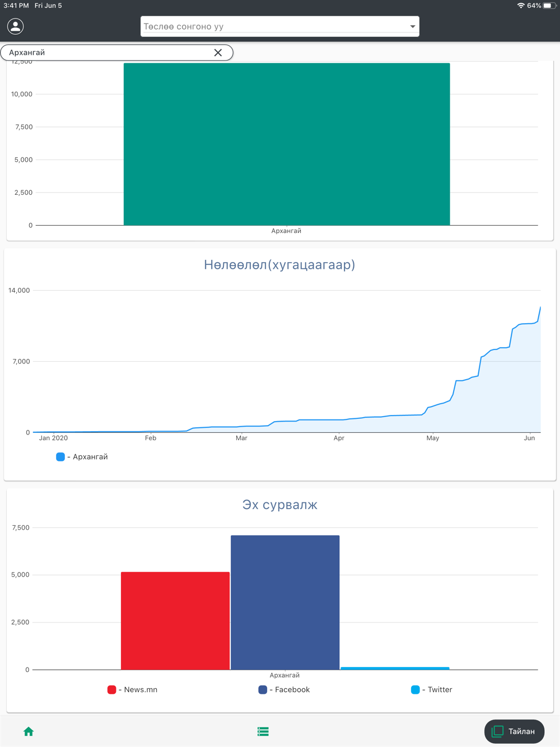This screenshot has height=747, width=560.
Task: Toggle the News.mn legend entry
Action: point(133,690)
